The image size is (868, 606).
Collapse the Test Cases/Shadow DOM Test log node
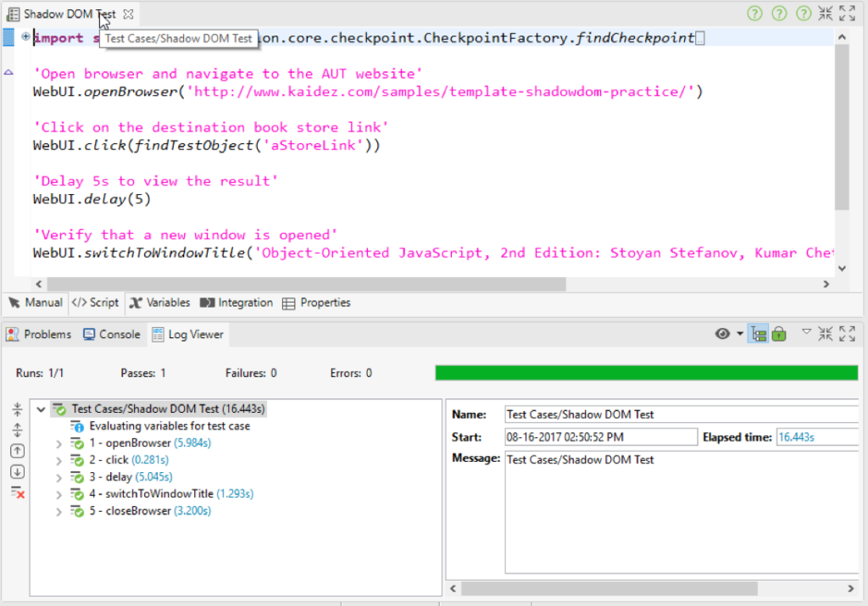[41, 409]
